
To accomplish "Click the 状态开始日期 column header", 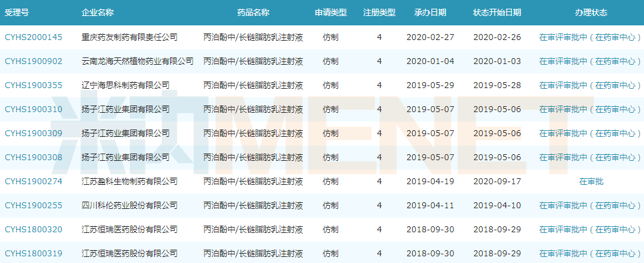I will coord(497,12).
